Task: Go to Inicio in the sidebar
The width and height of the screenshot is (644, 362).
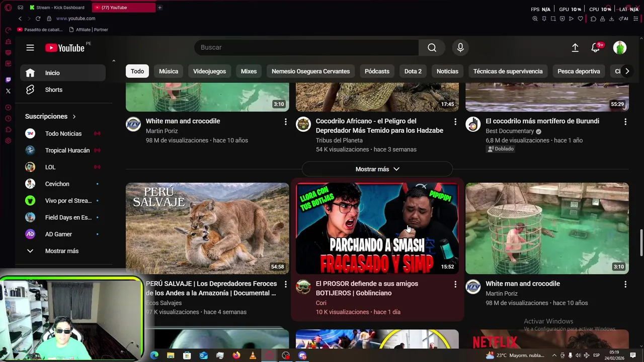Action: (63, 73)
